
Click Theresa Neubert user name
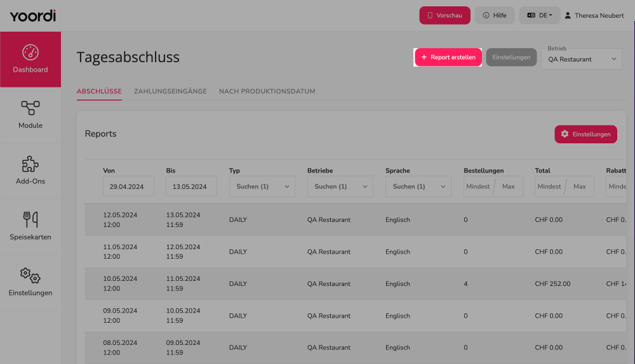pos(599,15)
